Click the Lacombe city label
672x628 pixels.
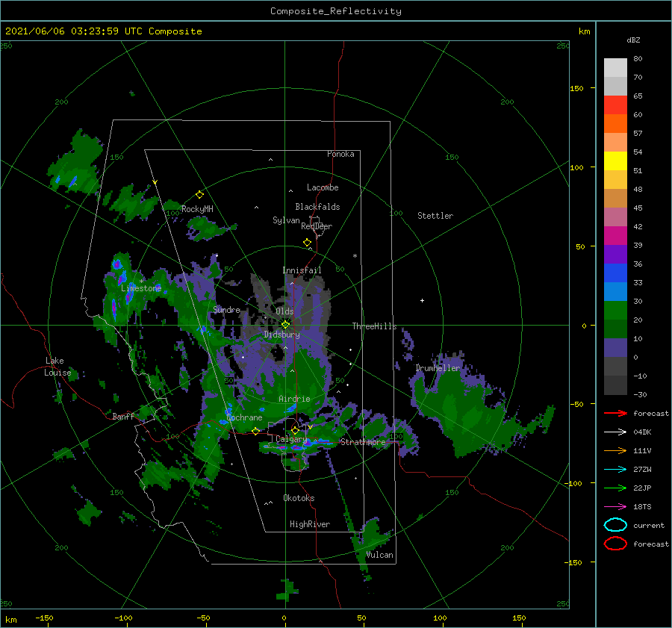click(323, 187)
